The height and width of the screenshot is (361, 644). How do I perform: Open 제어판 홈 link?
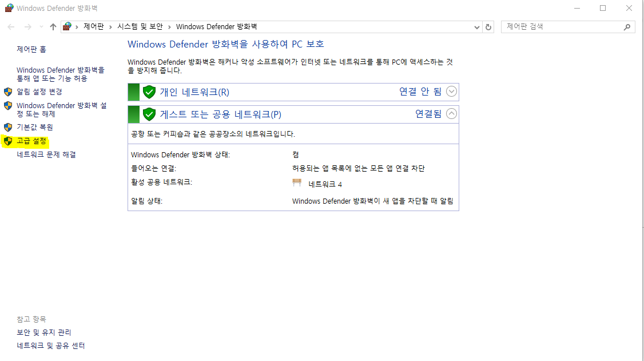point(31,49)
